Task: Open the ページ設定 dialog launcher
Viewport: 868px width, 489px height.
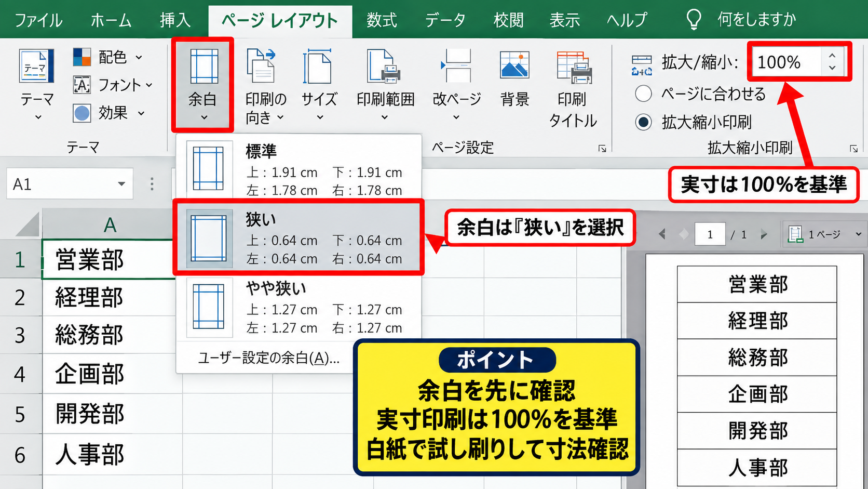Action: click(x=602, y=149)
